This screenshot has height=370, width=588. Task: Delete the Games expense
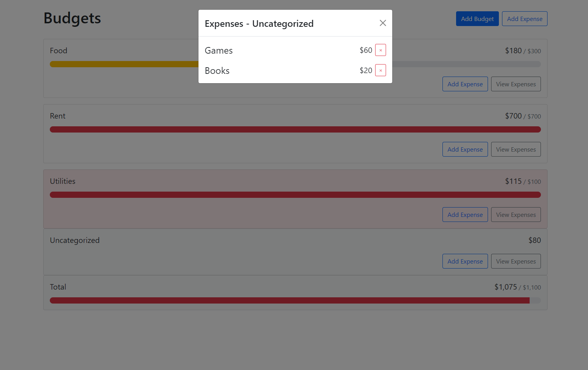[x=381, y=50]
